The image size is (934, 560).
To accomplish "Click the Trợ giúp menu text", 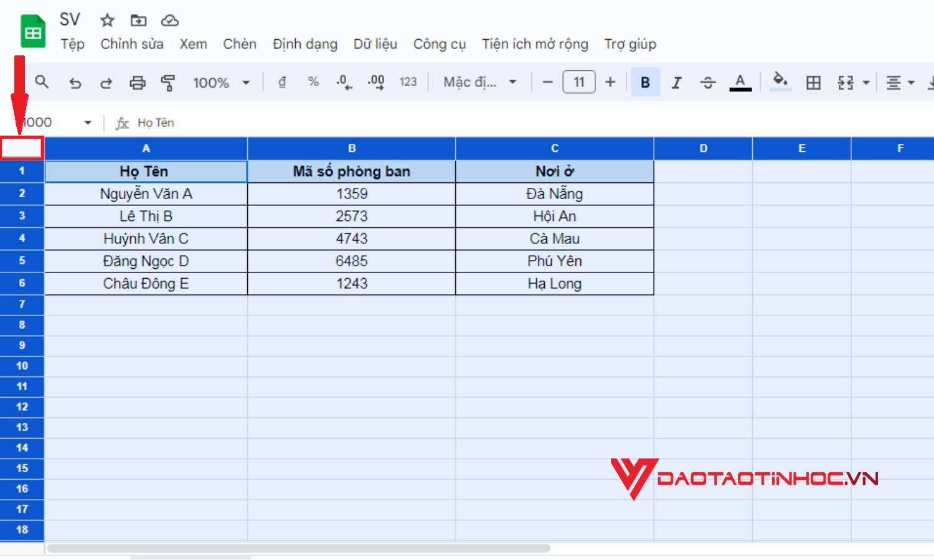I will click(630, 44).
